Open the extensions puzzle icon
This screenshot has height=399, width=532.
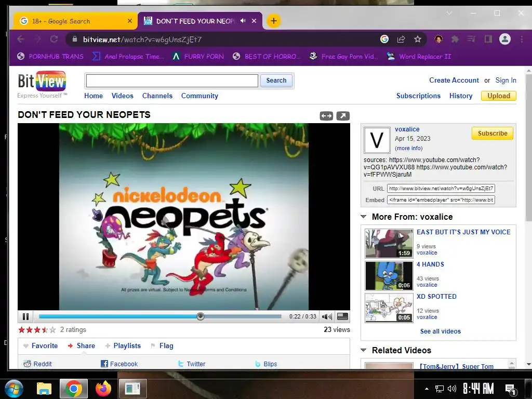click(x=455, y=39)
